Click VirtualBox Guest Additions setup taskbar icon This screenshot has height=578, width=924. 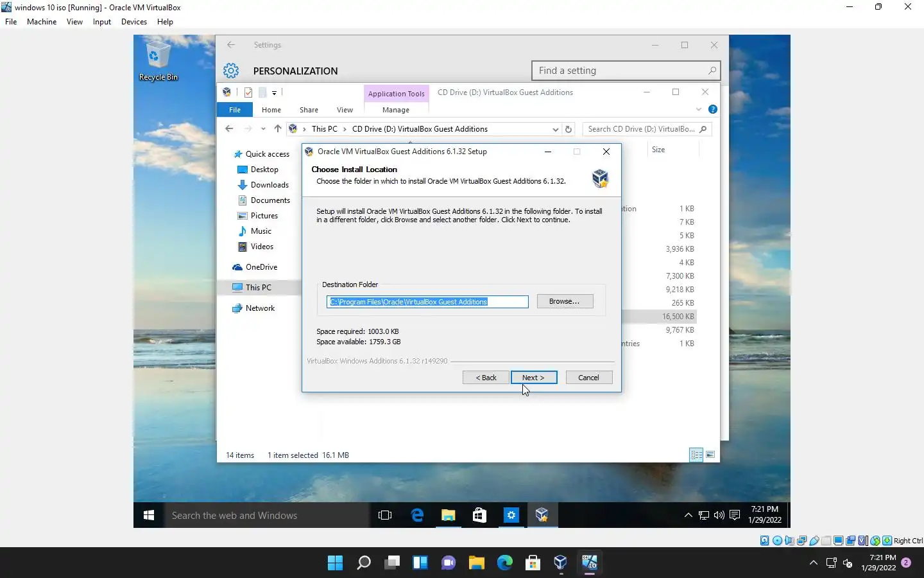pyautogui.click(x=542, y=515)
